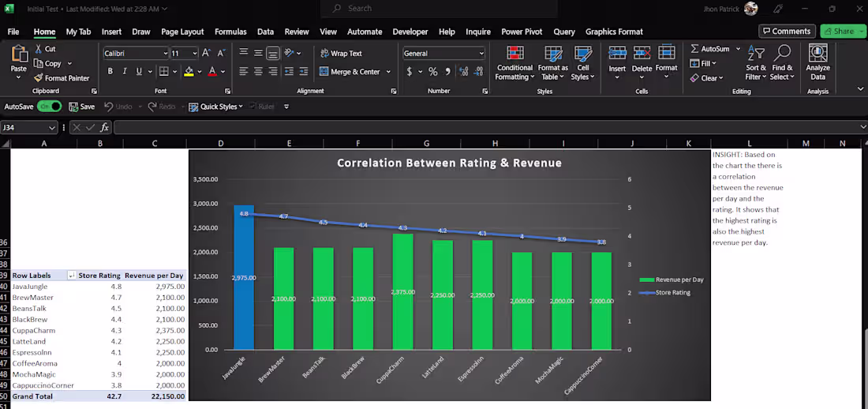
Task: Click the Paste clipboard icon
Action: pyautogui.click(x=19, y=54)
